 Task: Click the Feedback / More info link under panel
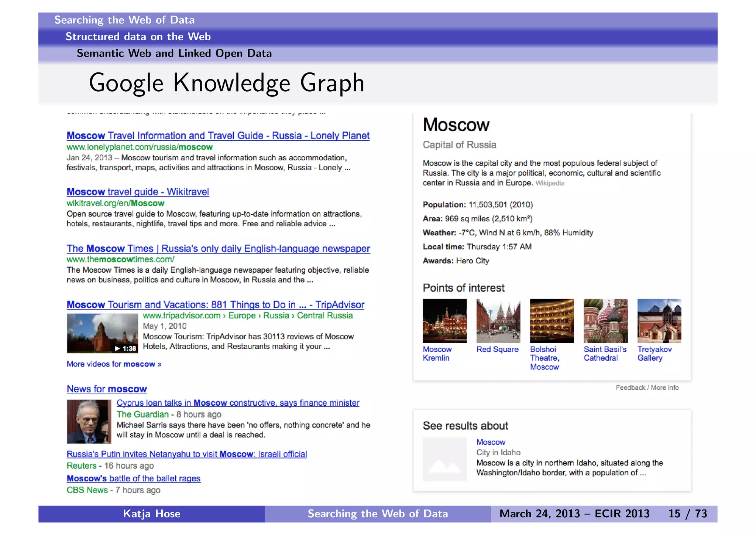pos(647,388)
